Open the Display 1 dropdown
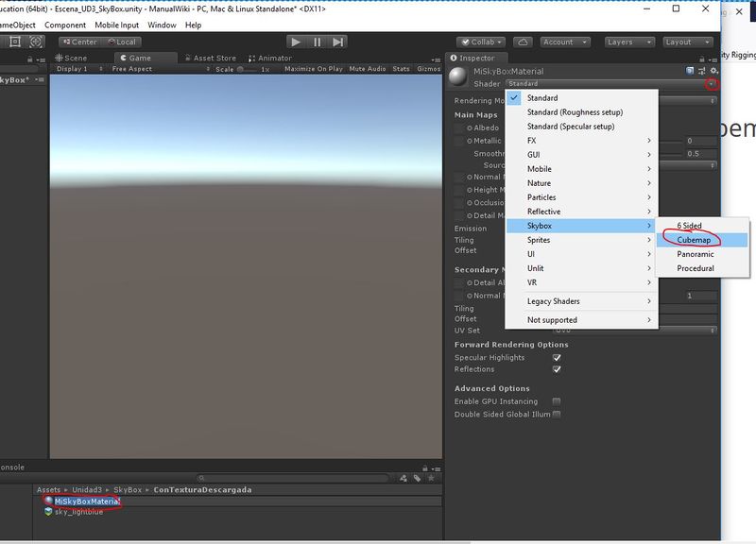Screen dimensions: 756x544 [79, 69]
